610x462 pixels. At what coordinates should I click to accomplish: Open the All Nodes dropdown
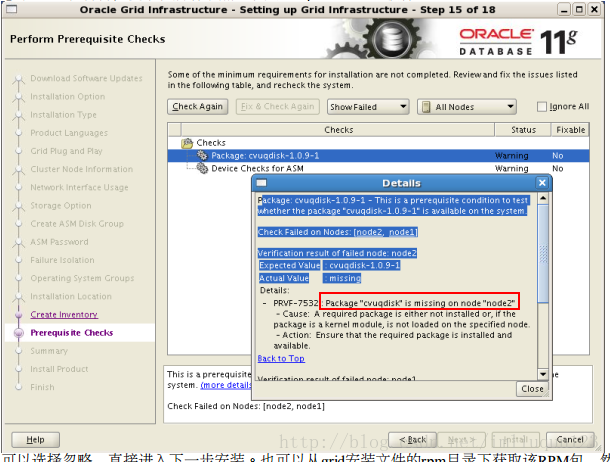click(466, 107)
